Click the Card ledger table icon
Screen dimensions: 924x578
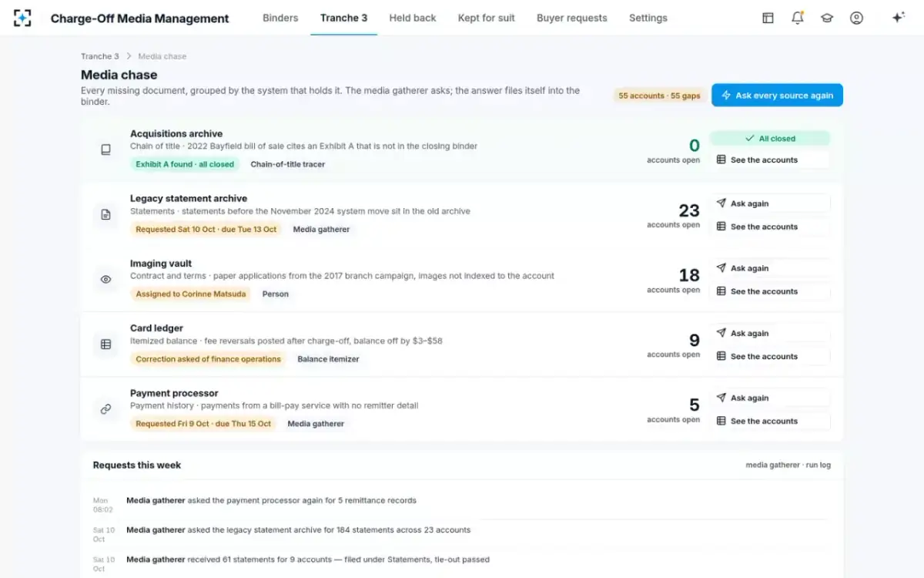106,344
